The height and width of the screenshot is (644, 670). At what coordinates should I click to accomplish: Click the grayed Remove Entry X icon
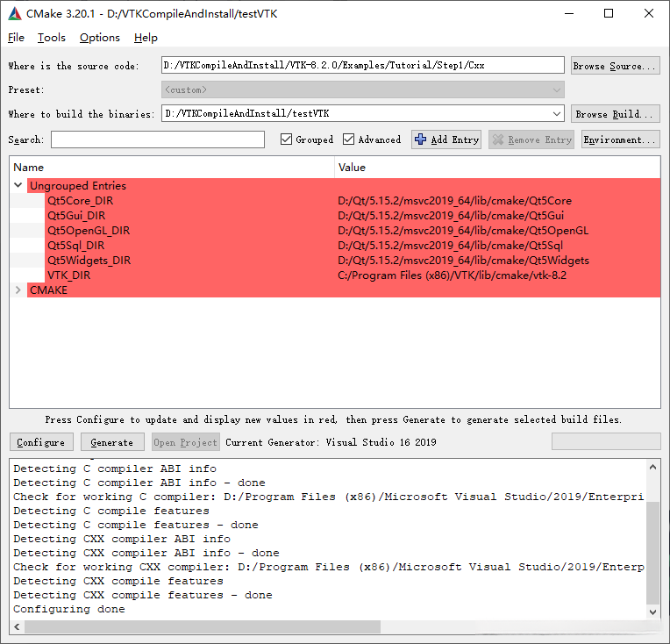click(x=498, y=140)
